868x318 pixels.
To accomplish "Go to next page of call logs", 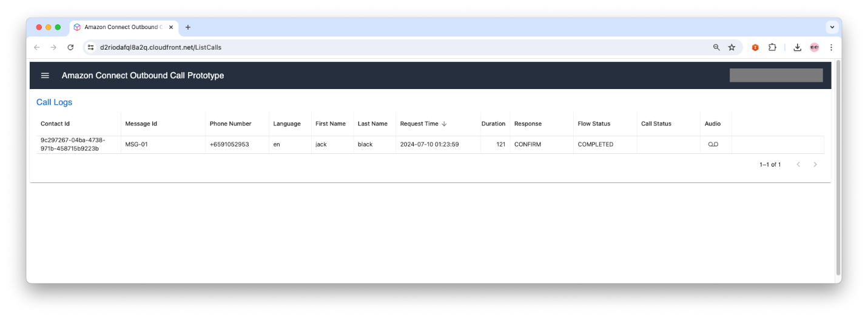I will 815,164.
